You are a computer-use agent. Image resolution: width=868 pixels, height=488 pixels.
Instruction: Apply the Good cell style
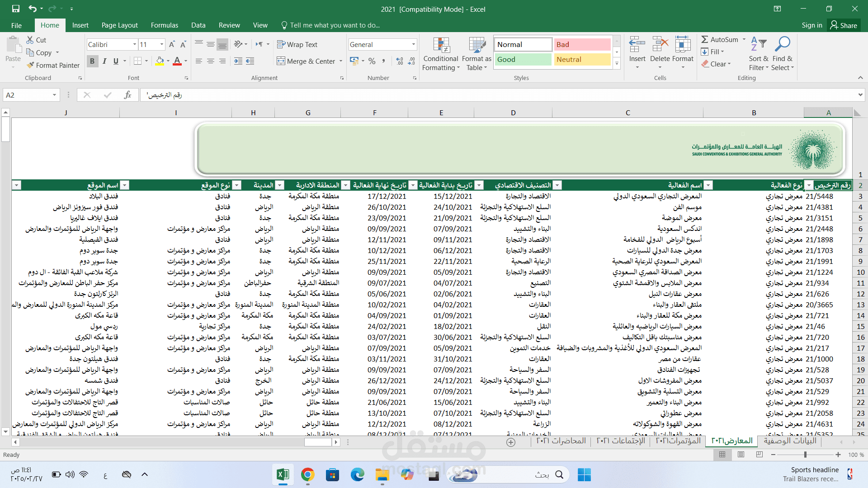[x=523, y=59]
